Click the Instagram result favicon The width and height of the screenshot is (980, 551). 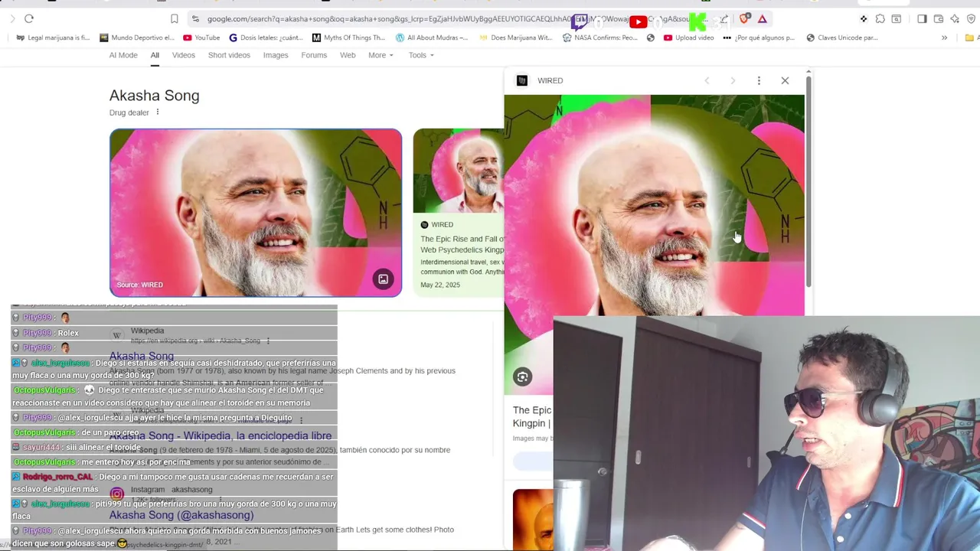[x=116, y=494]
